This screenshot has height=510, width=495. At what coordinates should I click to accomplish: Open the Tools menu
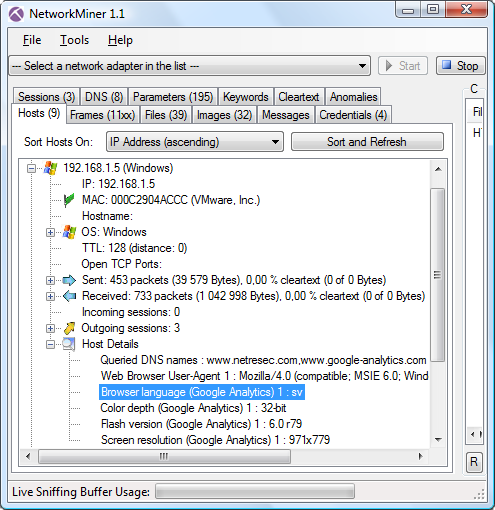(74, 40)
